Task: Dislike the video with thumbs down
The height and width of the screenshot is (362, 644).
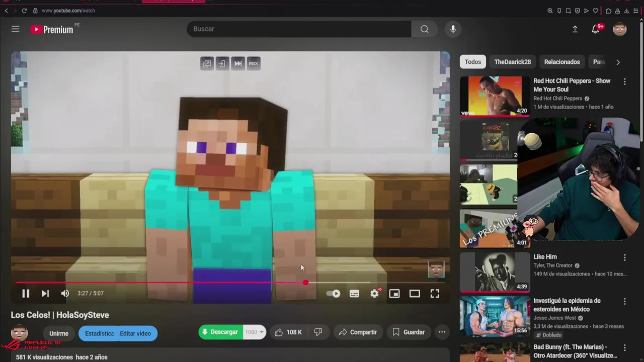Action: [318, 332]
